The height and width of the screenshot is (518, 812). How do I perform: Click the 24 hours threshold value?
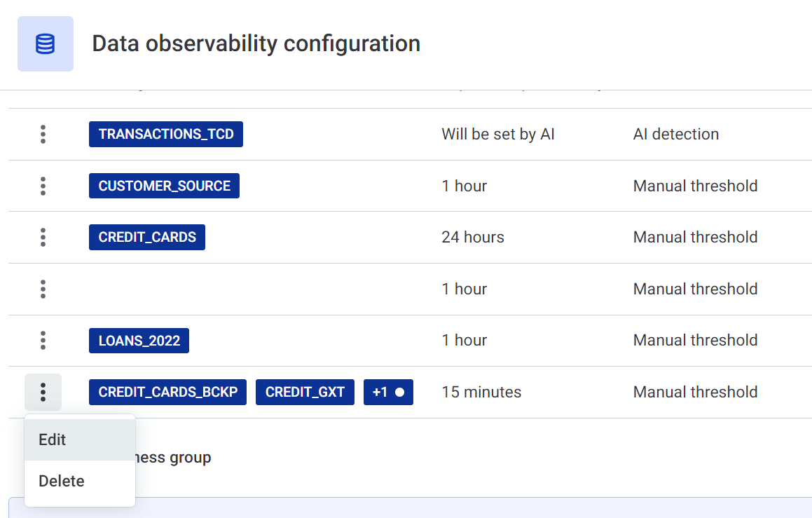(472, 237)
